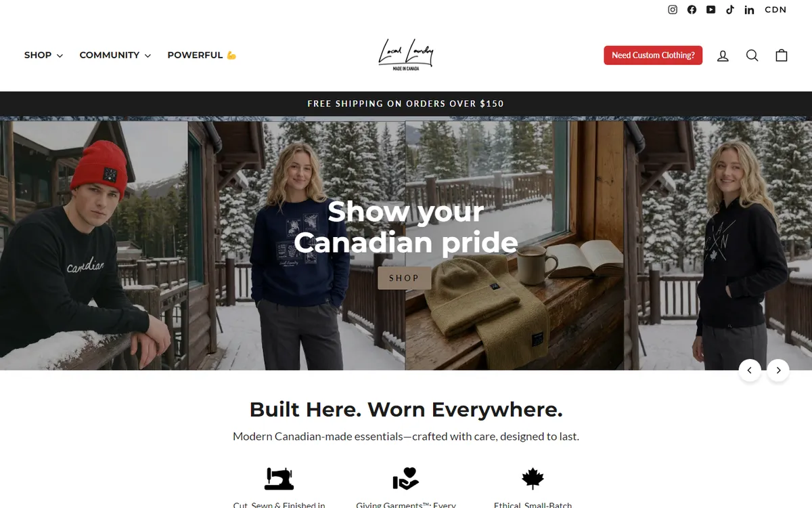Open the account login icon
This screenshot has width=812, height=508.
tap(723, 56)
